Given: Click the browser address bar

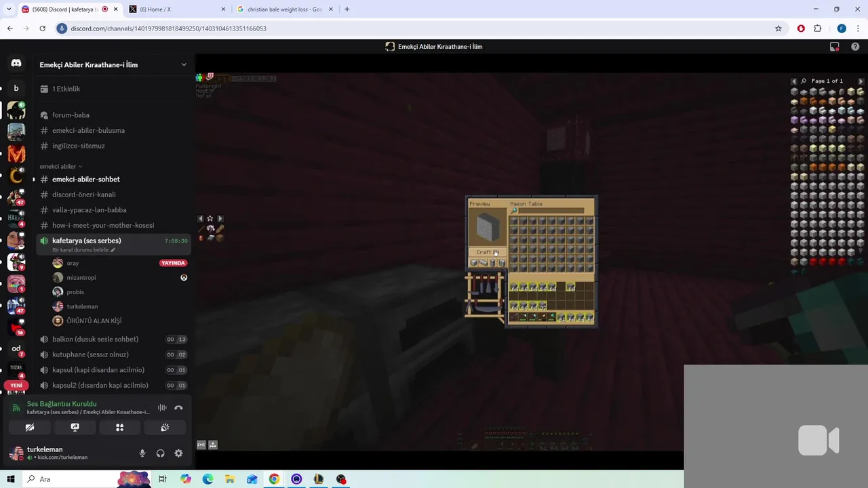Looking at the screenshot, I should [420, 28].
